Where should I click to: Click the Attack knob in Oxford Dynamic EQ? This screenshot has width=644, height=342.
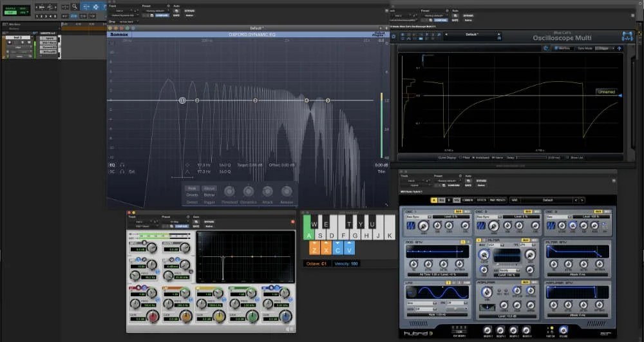267,191
